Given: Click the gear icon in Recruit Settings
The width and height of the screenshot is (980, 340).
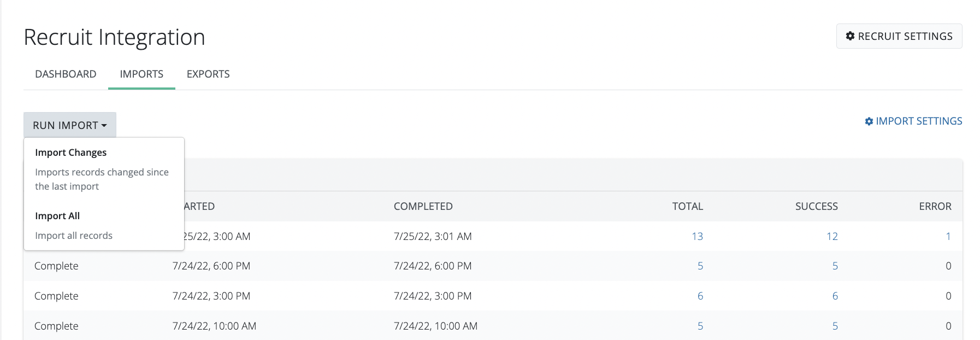Looking at the screenshot, I should pos(850,36).
